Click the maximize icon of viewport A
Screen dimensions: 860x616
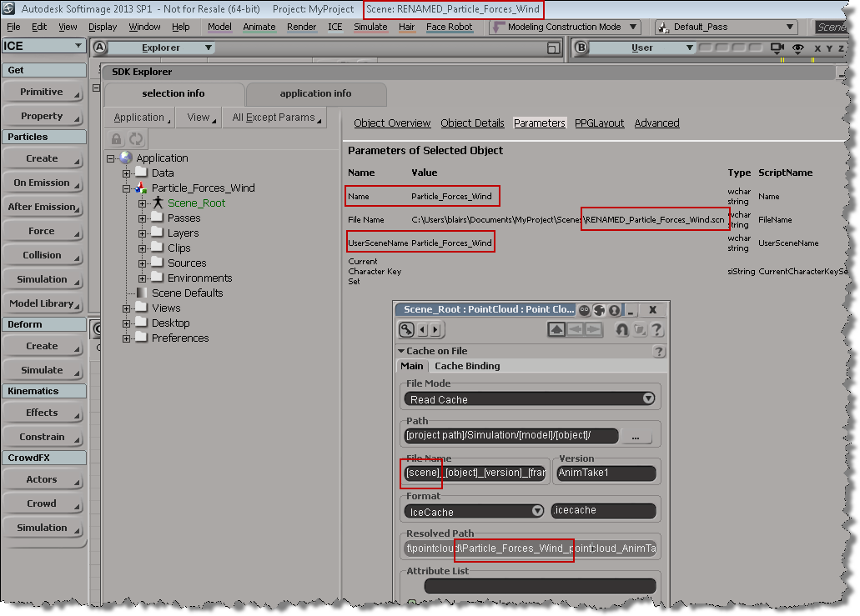(552, 48)
